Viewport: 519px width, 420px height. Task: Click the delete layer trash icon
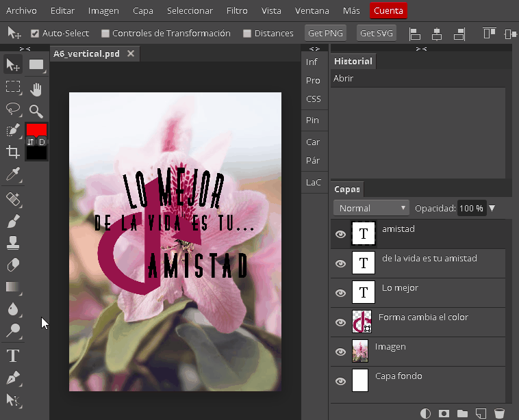pyautogui.click(x=499, y=413)
